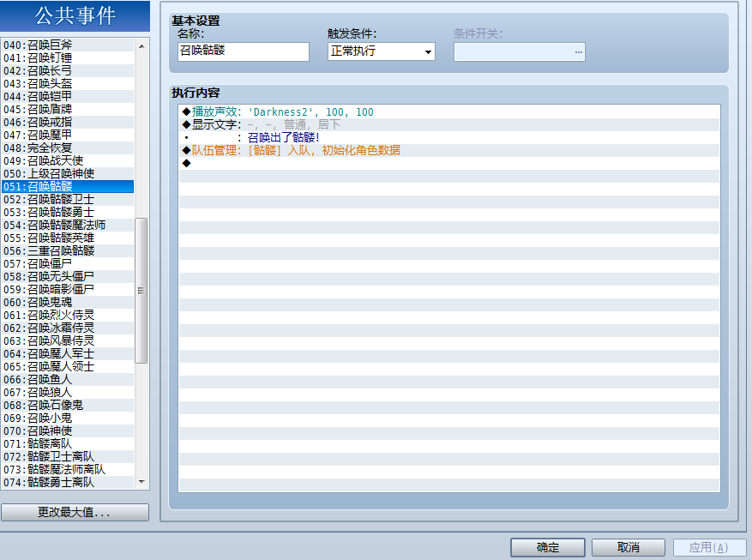The height and width of the screenshot is (560, 752).
Task: Click the 确定 button
Action: [x=548, y=547]
